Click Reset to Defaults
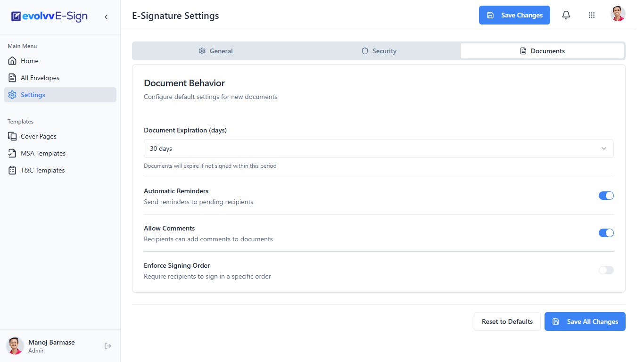The height and width of the screenshot is (362, 644). [507, 321]
